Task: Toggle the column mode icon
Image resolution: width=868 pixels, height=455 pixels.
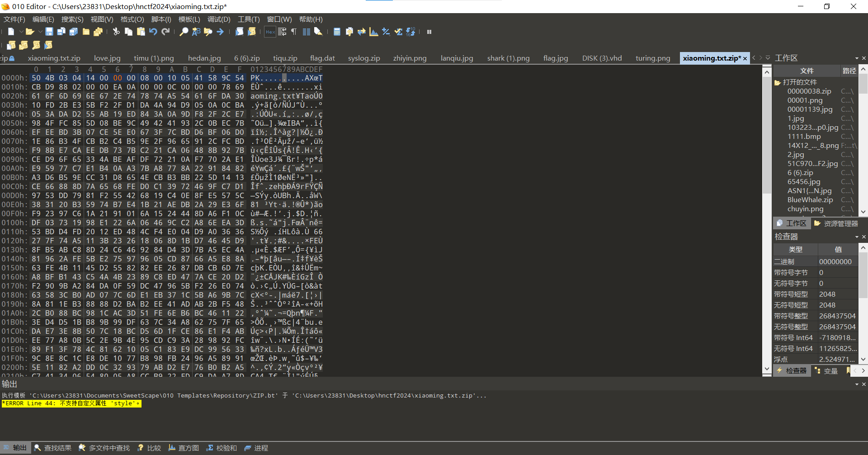Action: (307, 32)
